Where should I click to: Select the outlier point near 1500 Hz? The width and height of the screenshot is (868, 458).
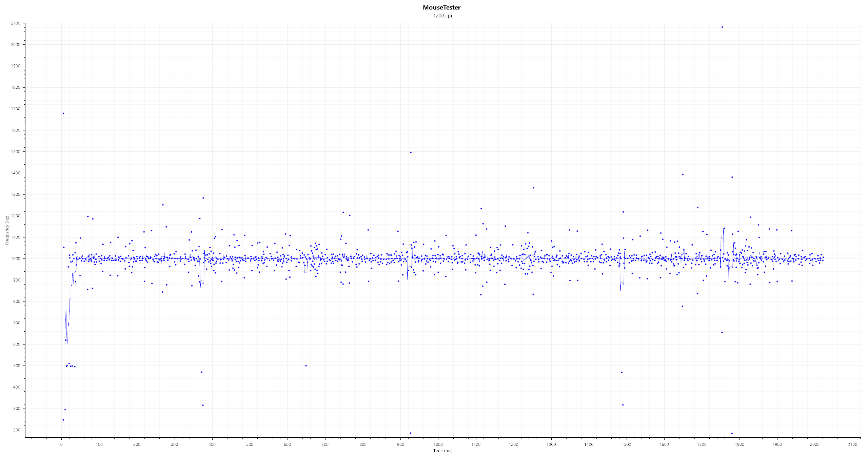[x=411, y=152]
